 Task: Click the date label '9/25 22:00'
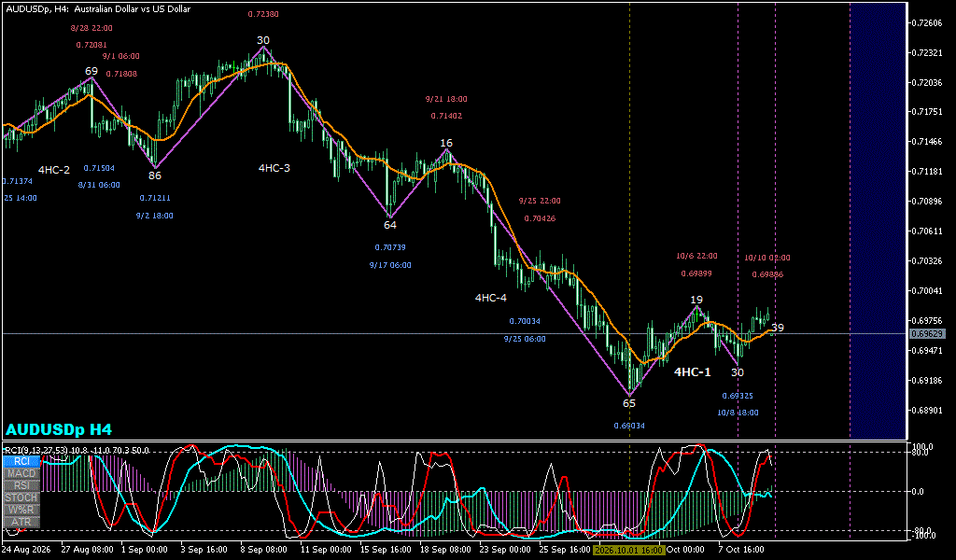point(540,201)
